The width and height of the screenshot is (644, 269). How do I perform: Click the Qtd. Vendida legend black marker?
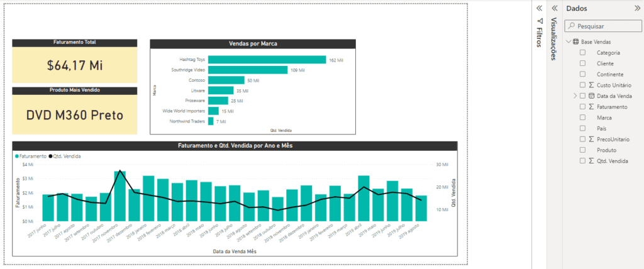[x=50, y=156]
